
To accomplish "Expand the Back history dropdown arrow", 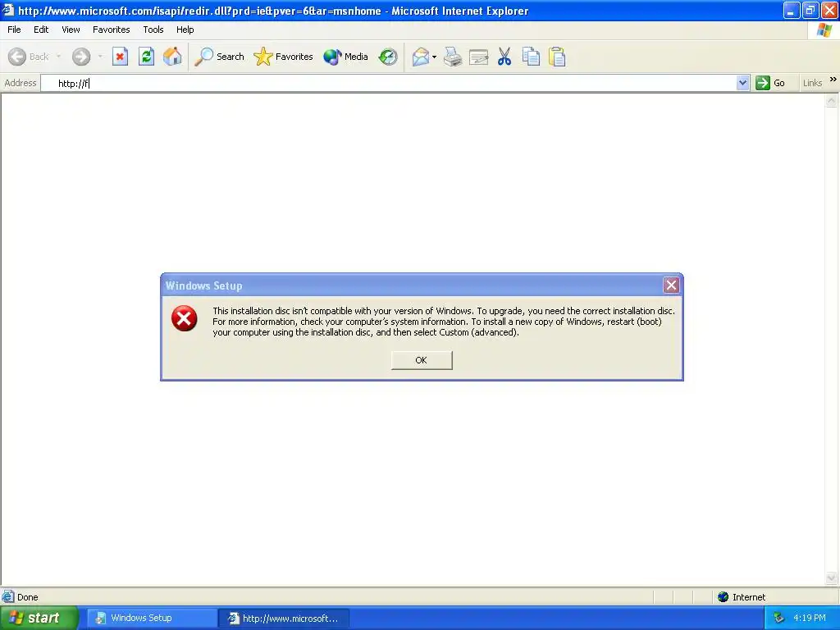I will click(58, 57).
